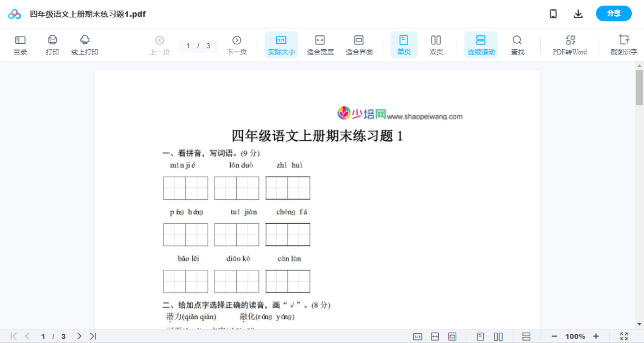The height and width of the screenshot is (343, 644).
Task: Click the PDF转Word conversion tool
Action: coord(569,45)
